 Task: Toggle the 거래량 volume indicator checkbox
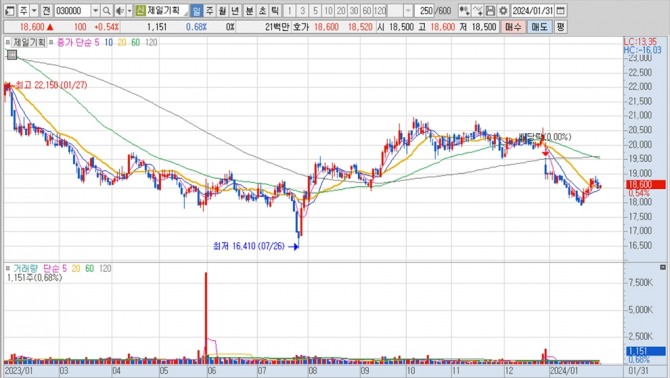tap(8, 268)
